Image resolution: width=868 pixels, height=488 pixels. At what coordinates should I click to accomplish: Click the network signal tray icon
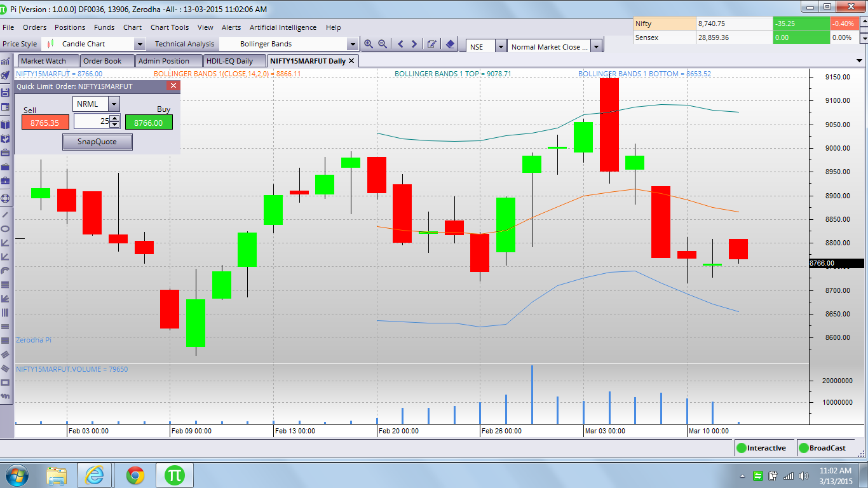click(789, 476)
